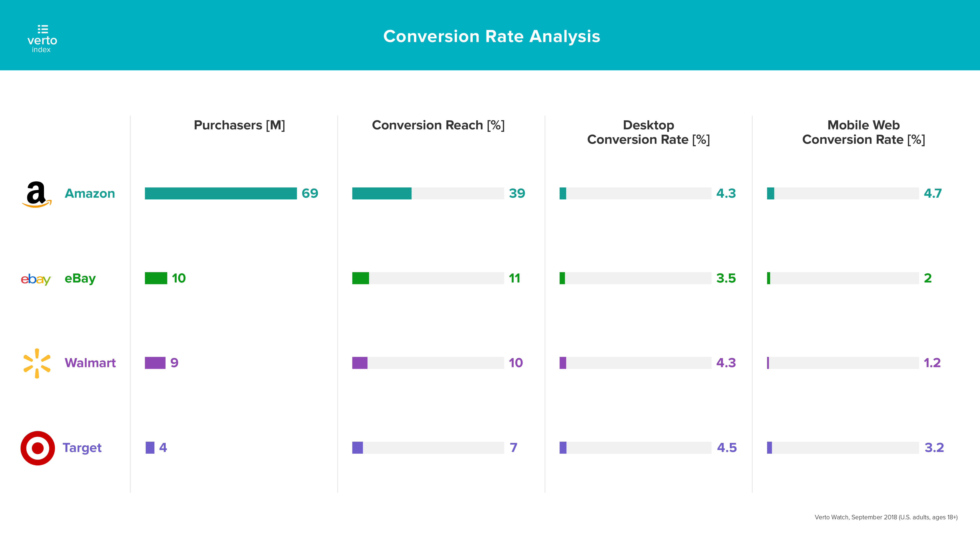This screenshot has height=536, width=980.
Task: Select the Mobile Web Conversion Rate header
Action: pos(864,132)
